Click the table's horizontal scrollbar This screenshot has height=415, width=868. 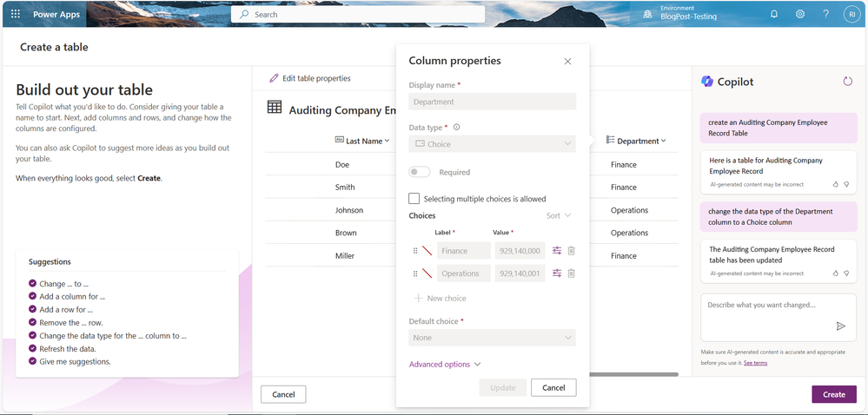(x=633, y=374)
